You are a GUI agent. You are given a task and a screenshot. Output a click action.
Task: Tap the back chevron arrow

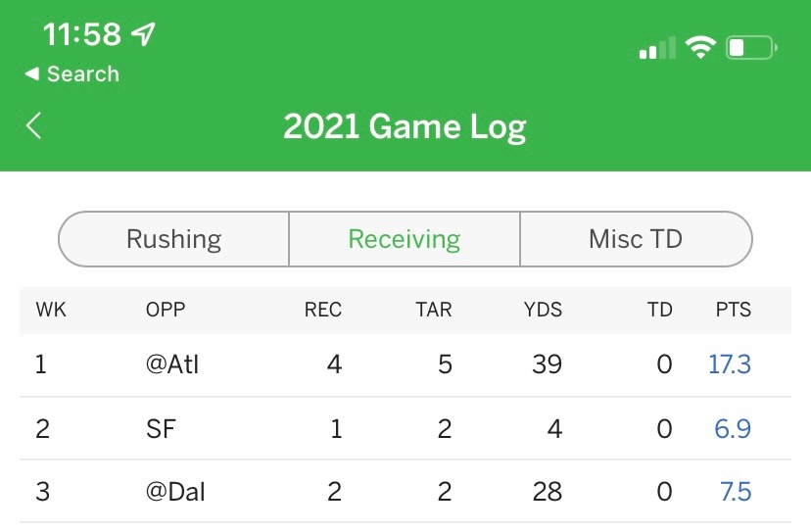pos(34,125)
